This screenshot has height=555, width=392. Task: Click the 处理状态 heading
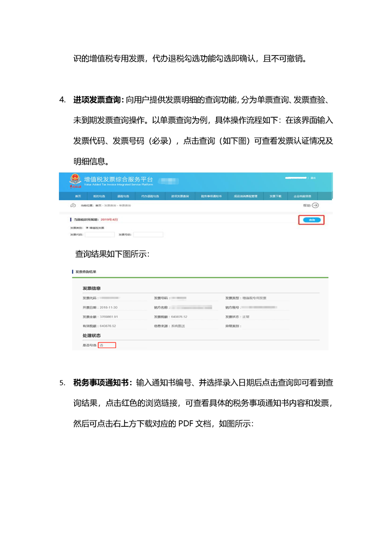click(x=91, y=335)
